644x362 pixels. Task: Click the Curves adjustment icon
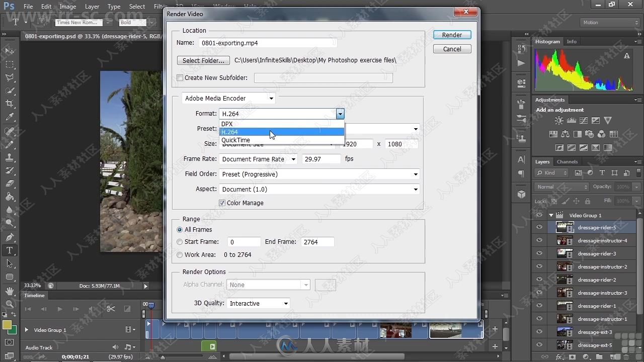tap(583, 121)
